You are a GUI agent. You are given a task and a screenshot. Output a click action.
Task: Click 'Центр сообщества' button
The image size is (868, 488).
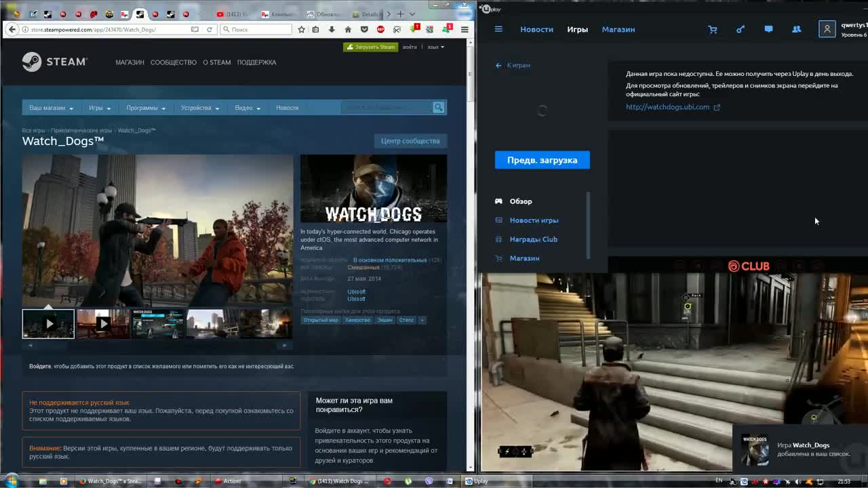pos(410,141)
